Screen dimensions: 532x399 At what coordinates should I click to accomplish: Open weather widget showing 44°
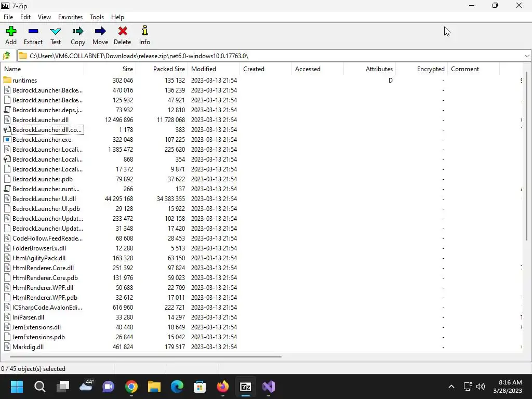(86, 385)
